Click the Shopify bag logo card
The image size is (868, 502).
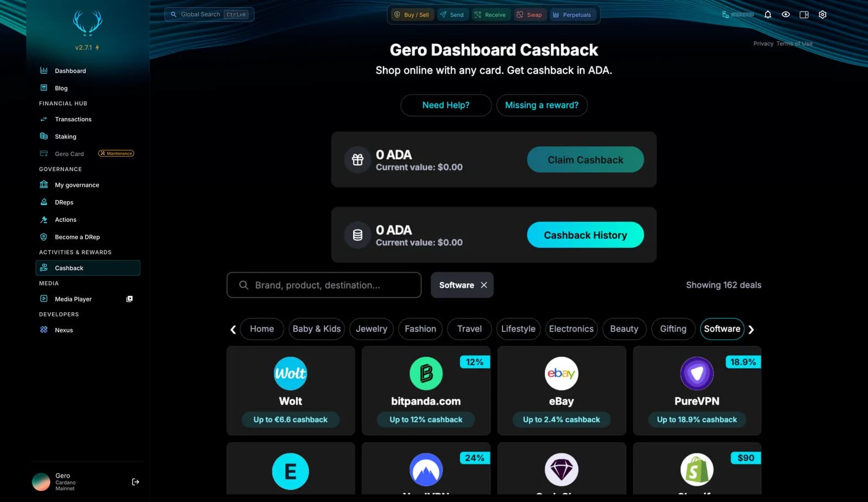(697, 469)
